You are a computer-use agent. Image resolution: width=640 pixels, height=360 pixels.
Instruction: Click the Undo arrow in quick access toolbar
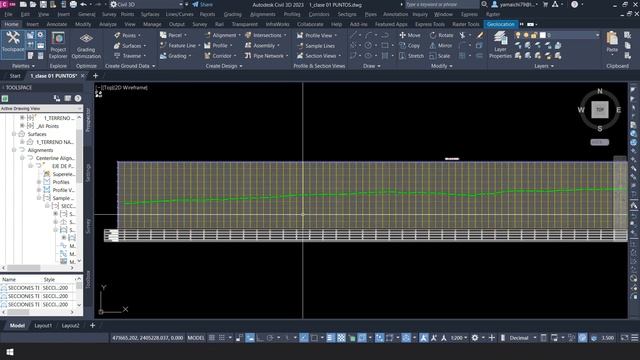84,4
